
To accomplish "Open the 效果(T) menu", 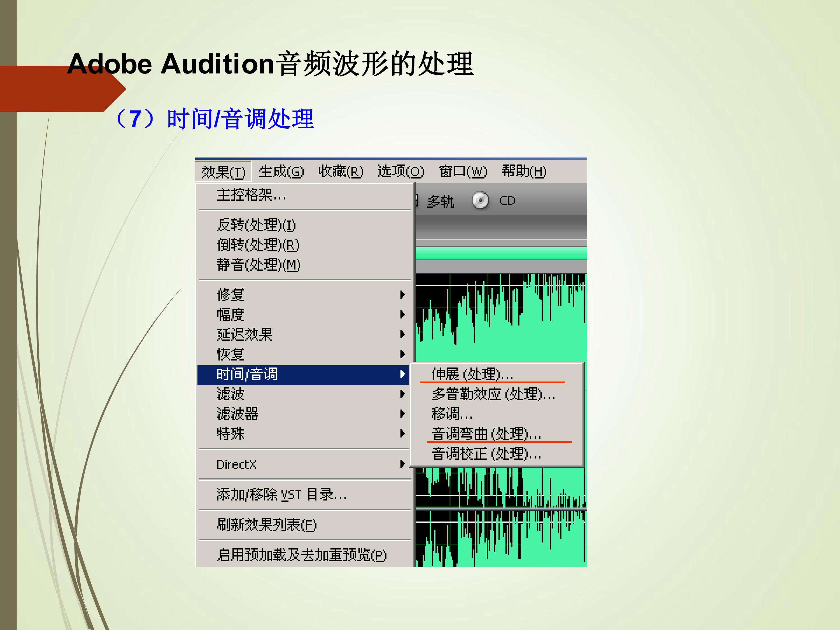I will [x=223, y=172].
